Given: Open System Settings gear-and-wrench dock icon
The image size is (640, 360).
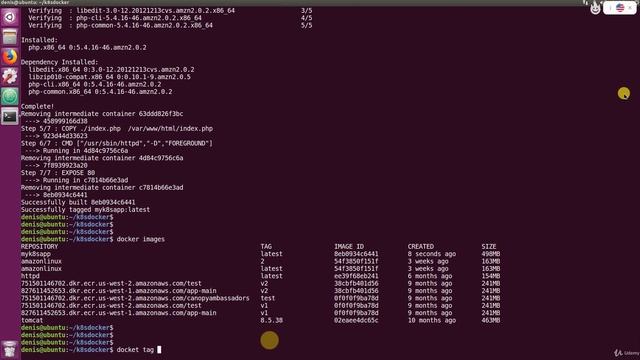Looking at the screenshot, I should (9, 76).
